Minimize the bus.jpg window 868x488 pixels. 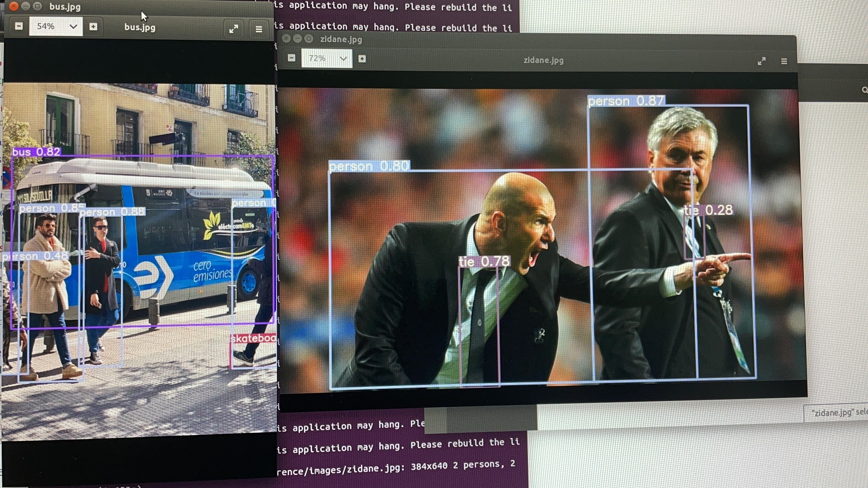[x=26, y=6]
